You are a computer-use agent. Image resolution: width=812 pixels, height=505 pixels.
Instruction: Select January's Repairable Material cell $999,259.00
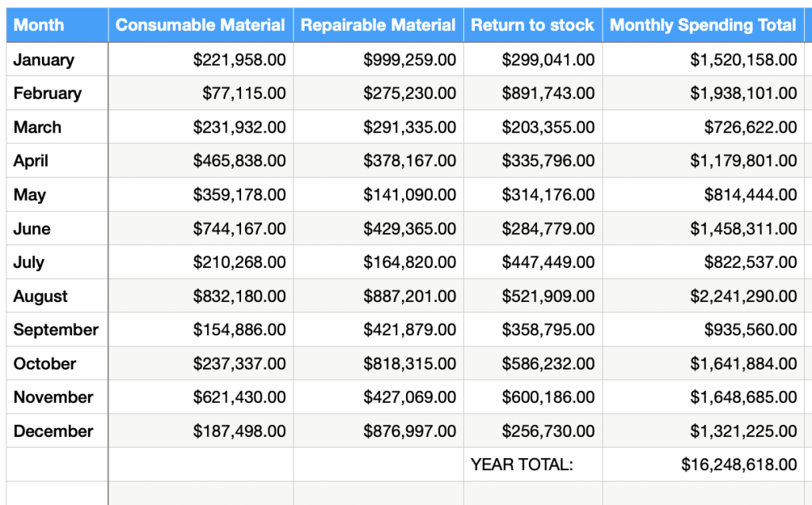pyautogui.click(x=409, y=59)
